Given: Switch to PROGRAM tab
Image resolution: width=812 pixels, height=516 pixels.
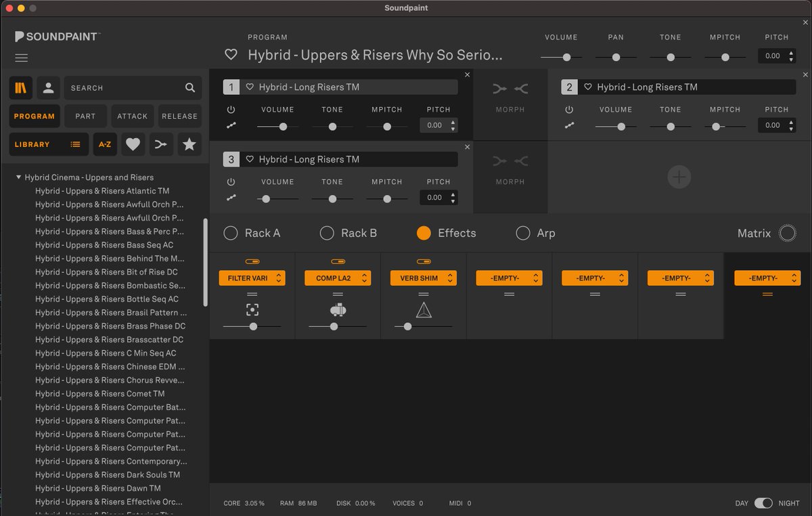Looking at the screenshot, I should tap(35, 116).
